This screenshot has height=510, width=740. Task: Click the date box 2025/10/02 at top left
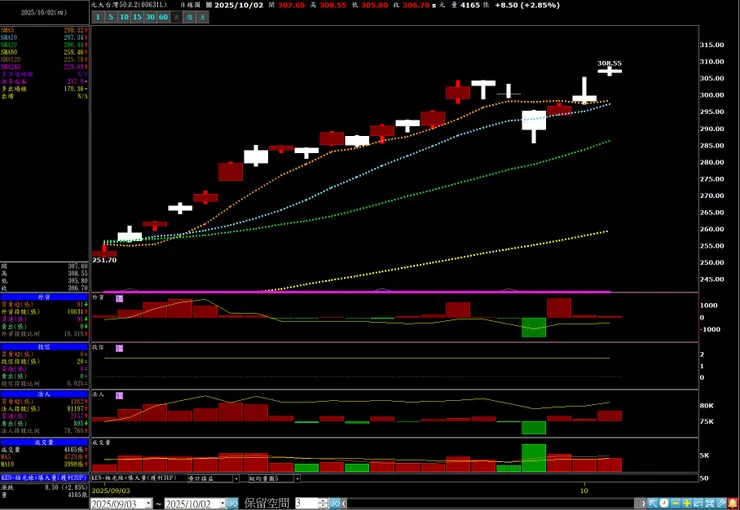pos(44,13)
